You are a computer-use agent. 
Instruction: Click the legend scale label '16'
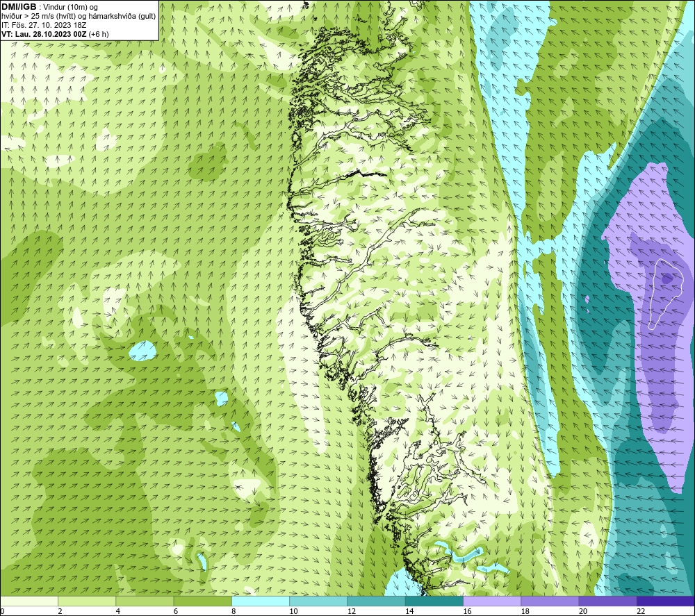click(467, 611)
